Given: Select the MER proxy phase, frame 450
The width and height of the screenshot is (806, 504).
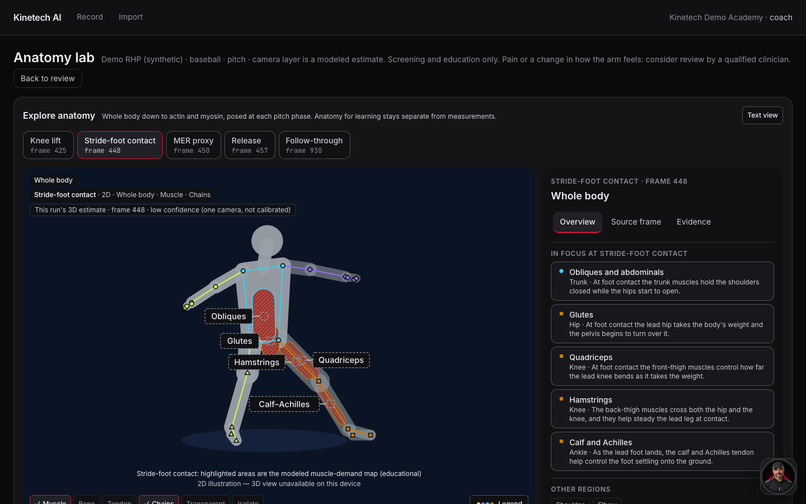Looking at the screenshot, I should click(193, 145).
